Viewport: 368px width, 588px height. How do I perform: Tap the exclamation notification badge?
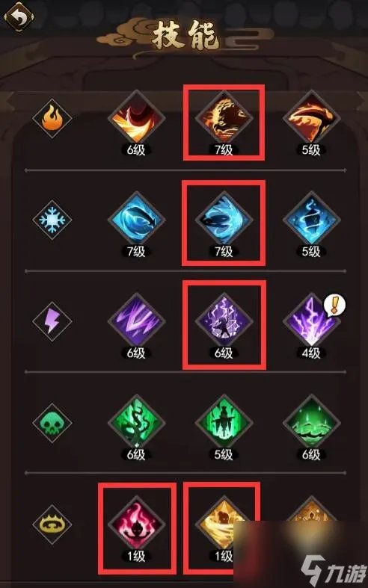[334, 305]
